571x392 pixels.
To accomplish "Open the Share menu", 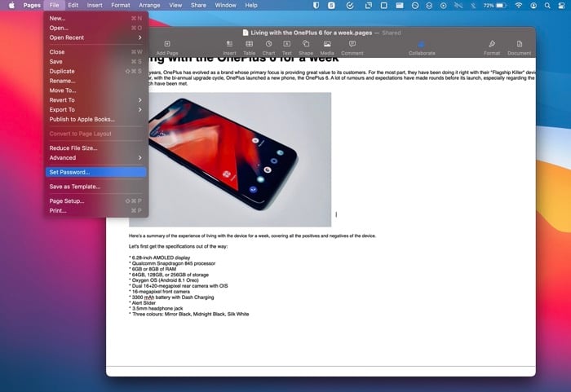I will [x=198, y=5].
